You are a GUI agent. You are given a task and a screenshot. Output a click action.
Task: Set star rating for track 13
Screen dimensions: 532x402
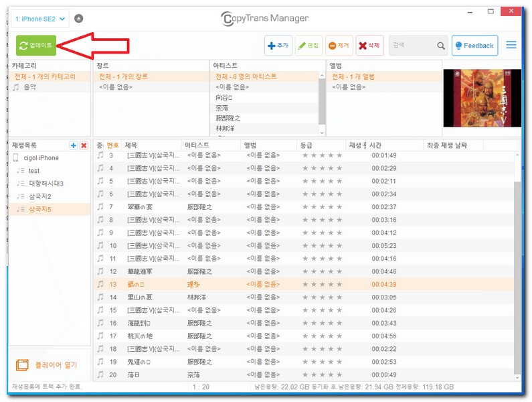coord(322,285)
